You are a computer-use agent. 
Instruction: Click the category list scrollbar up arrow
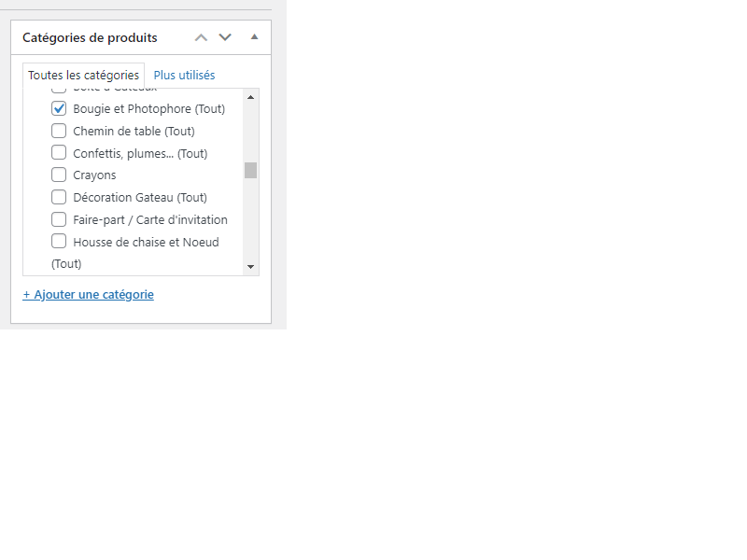[x=250, y=94]
